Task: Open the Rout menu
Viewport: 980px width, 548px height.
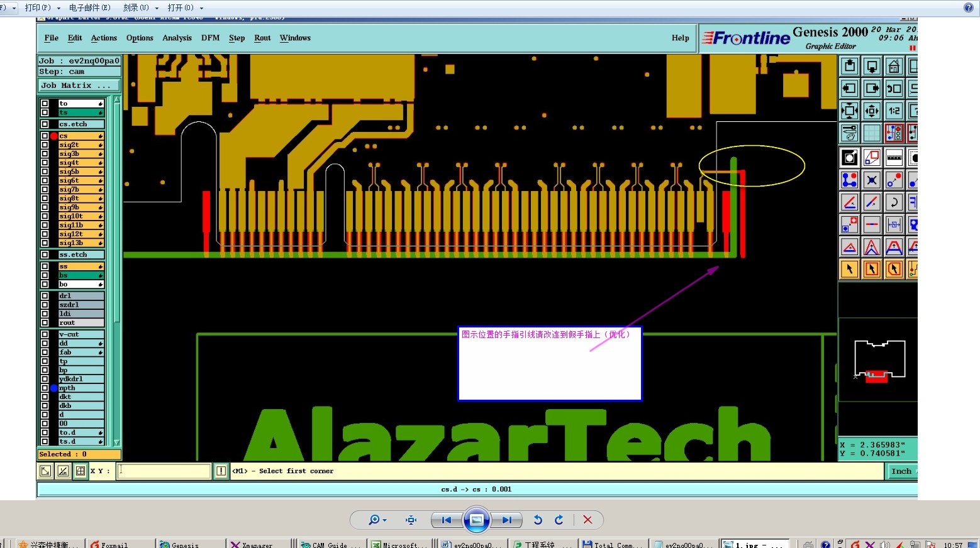Action: pyautogui.click(x=262, y=38)
